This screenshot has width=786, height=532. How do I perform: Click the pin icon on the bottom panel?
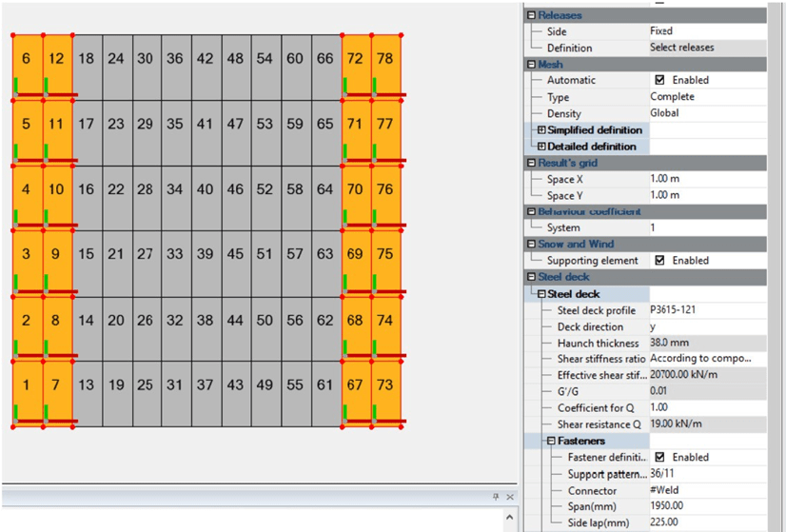click(495, 497)
